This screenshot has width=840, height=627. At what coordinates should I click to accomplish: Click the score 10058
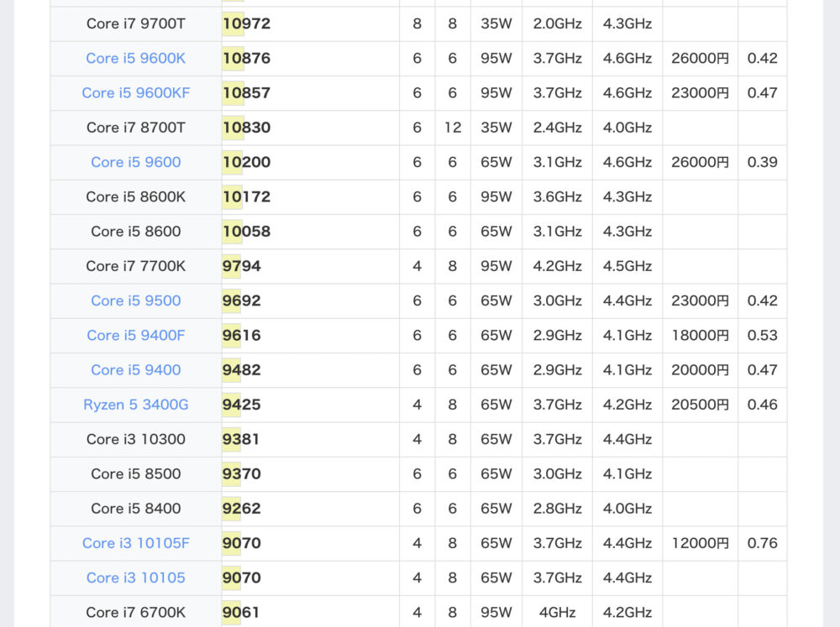(246, 232)
